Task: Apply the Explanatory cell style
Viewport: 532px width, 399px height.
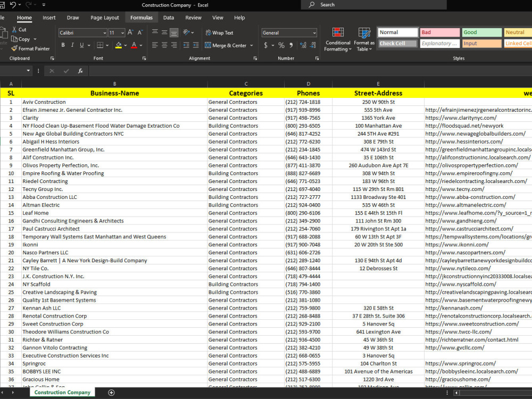Action: pyautogui.click(x=440, y=44)
